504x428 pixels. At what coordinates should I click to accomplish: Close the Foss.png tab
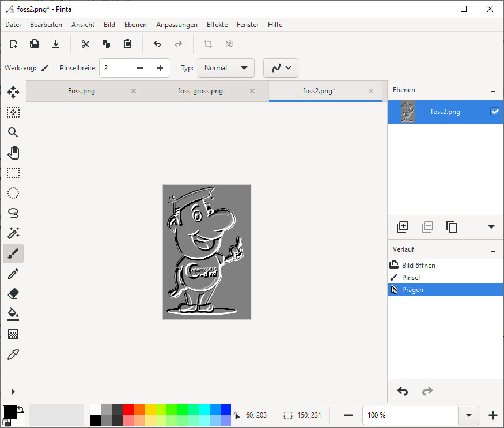coord(134,91)
